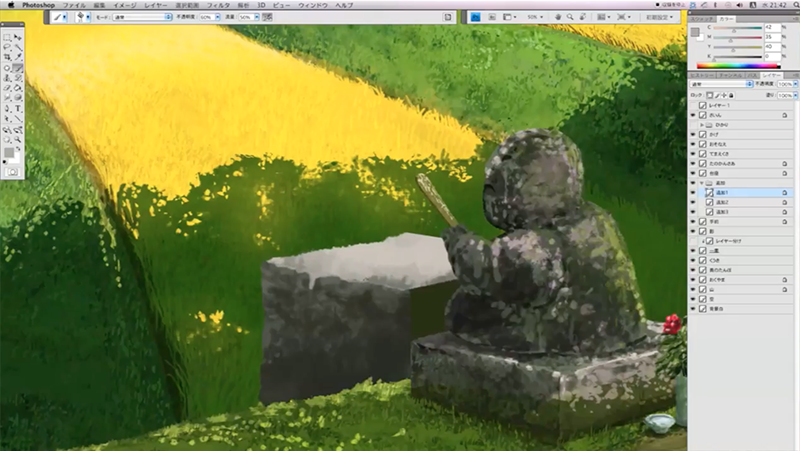Open the フィルタ menu
Screen dimensions: 800x451
(218, 5)
